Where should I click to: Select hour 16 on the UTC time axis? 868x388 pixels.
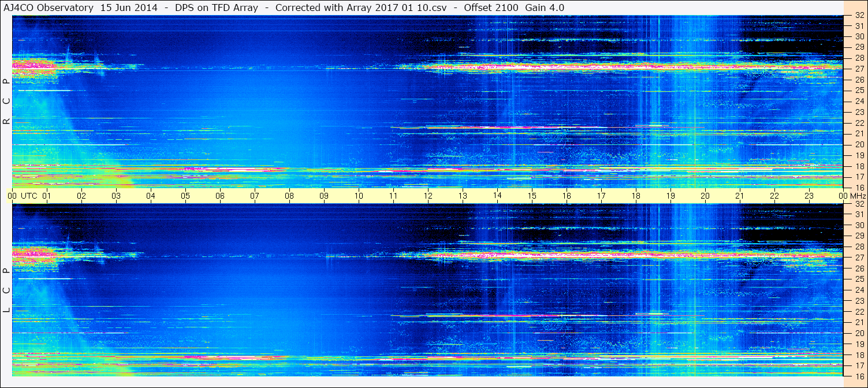567,196
